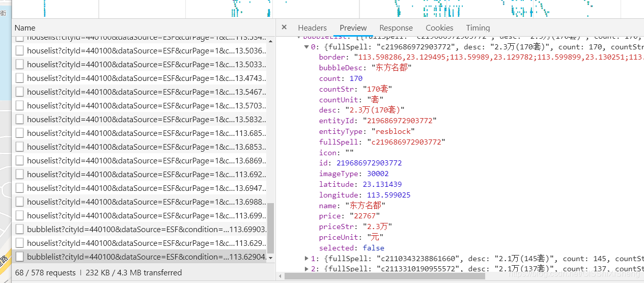Select houselist request ending 13.6988
Viewport: 644px width, 283px height.
click(x=139, y=202)
